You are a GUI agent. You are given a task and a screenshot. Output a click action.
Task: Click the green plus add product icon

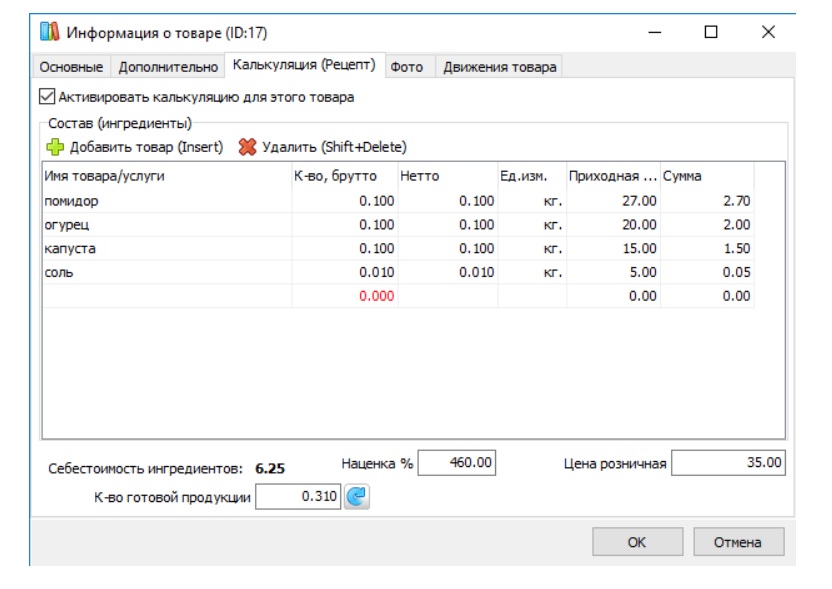(55, 147)
